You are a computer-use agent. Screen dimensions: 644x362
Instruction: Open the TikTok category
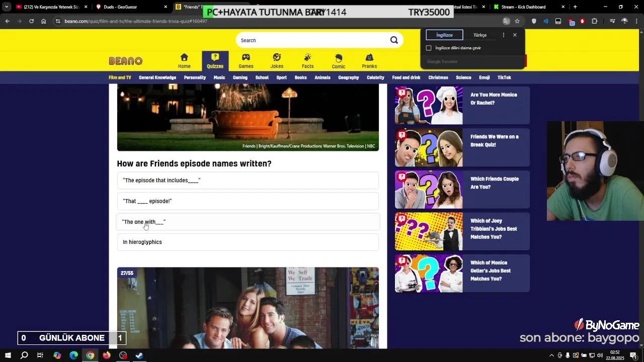[x=504, y=77]
